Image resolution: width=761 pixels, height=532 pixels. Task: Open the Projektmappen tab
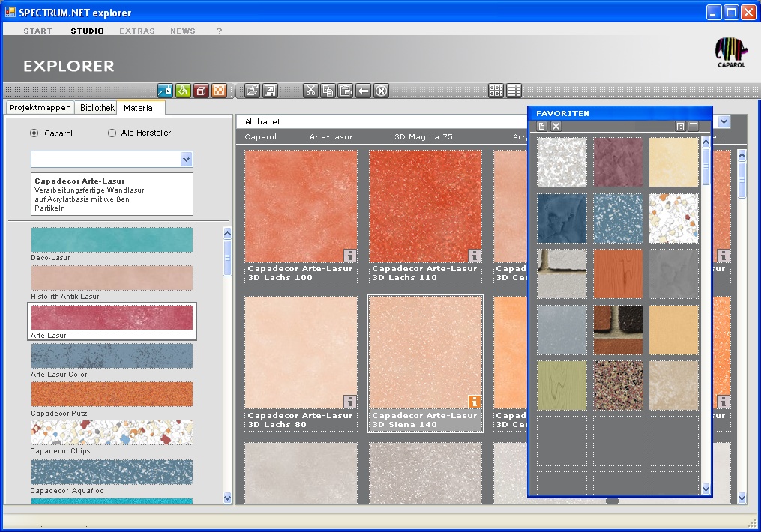(40, 108)
